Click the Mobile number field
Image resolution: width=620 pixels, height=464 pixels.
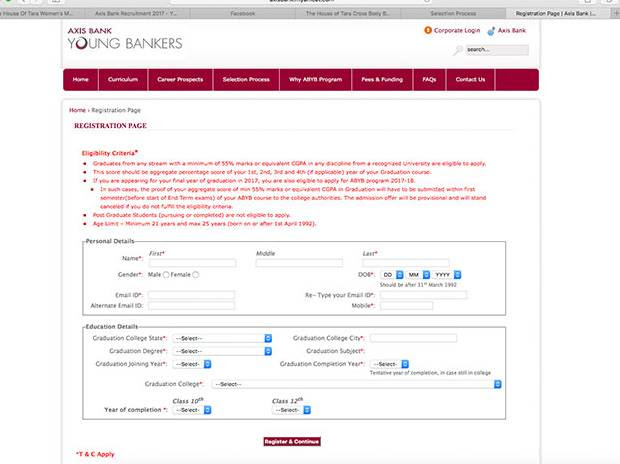pos(407,306)
